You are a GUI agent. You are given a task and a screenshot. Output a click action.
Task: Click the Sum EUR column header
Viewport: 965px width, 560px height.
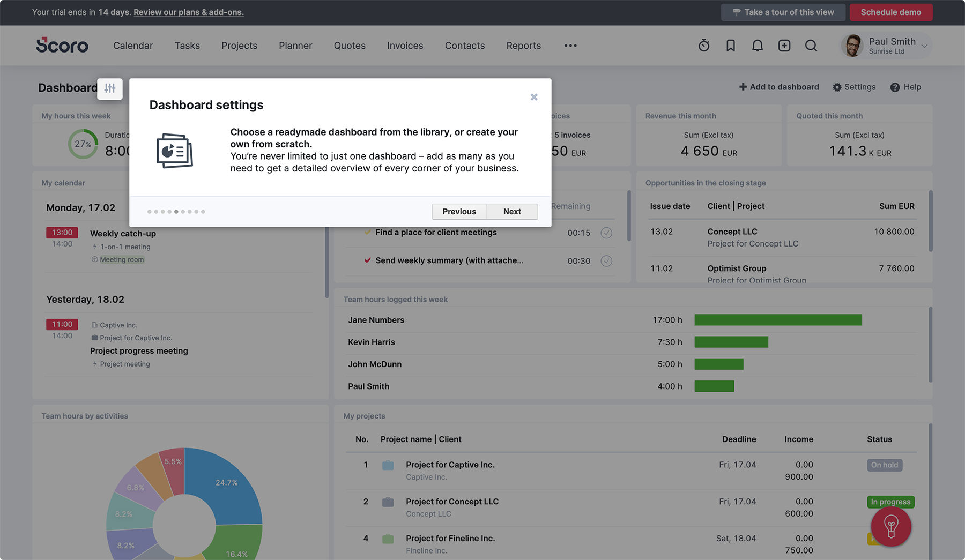[897, 206]
